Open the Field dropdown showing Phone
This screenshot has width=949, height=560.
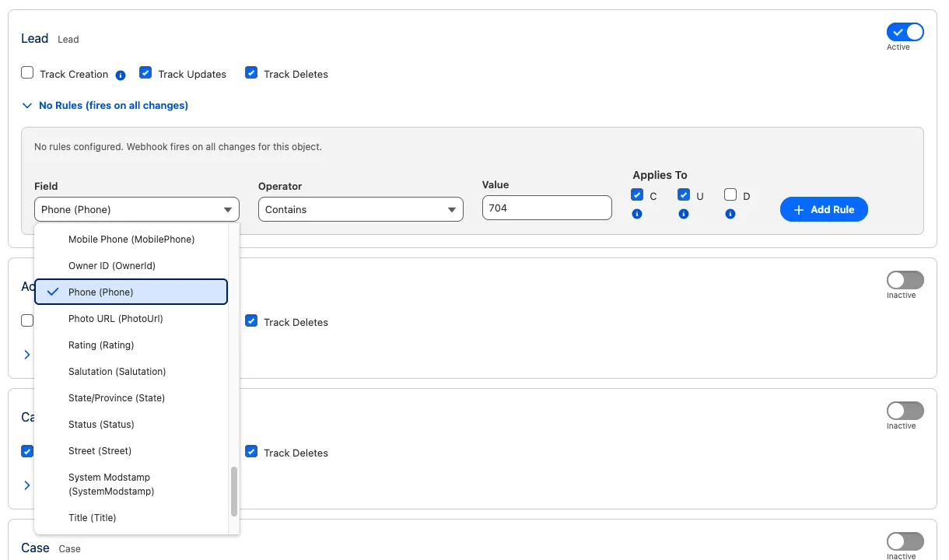[x=137, y=209]
